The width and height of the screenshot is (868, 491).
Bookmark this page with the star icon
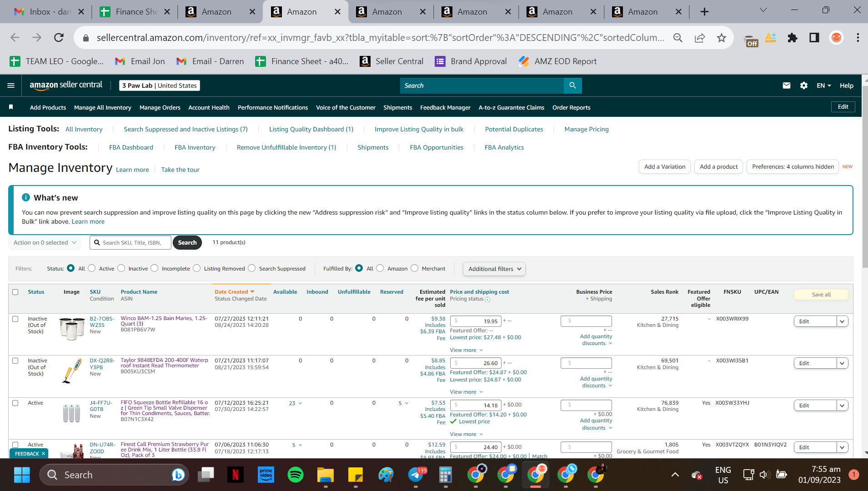coord(721,38)
